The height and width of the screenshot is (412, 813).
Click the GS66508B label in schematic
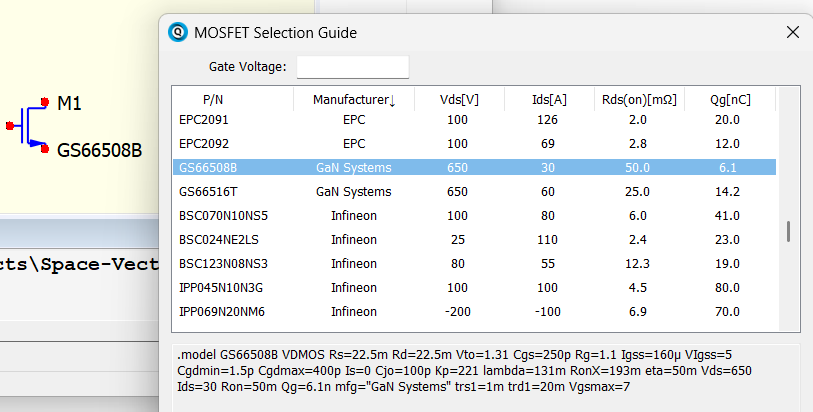[x=99, y=150]
